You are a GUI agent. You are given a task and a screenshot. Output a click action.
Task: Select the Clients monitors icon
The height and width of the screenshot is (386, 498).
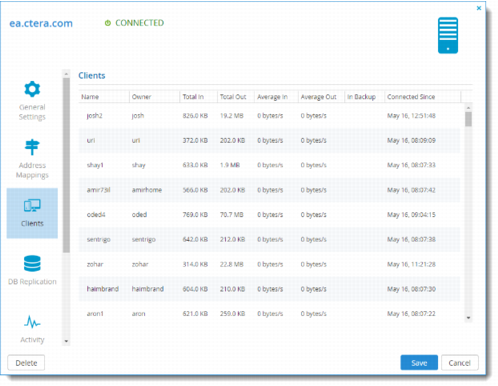[x=32, y=205]
